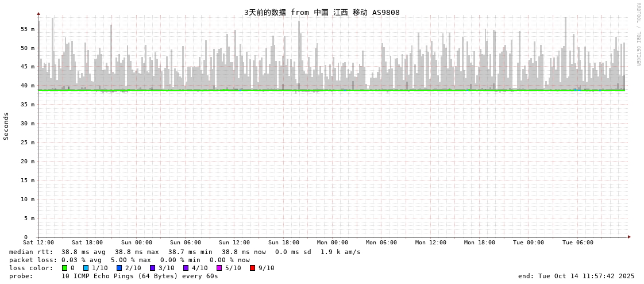Click the Sun 00:00 time axis label
Image resolution: width=644 pixels, height=284 pixels.
click(137, 243)
